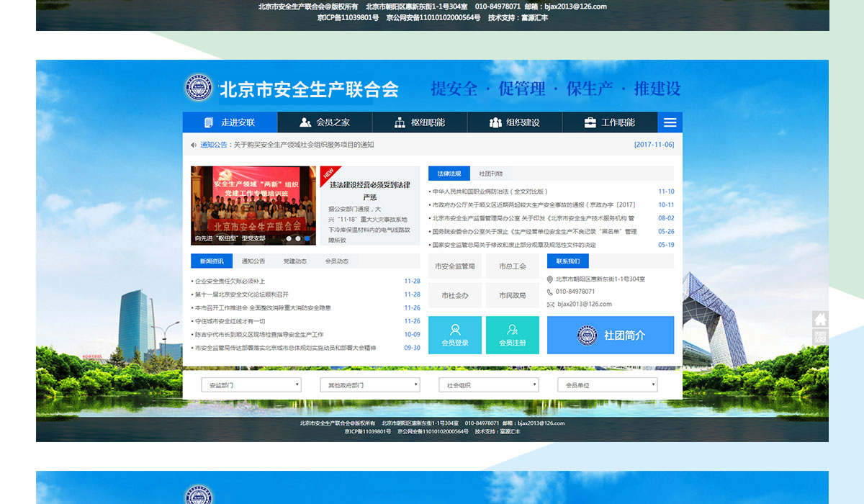Switch to the 社团刊物 tab

[x=490, y=174]
